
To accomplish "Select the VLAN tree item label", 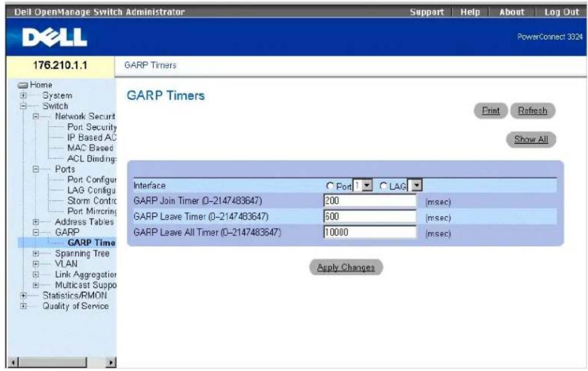I will point(66,264).
